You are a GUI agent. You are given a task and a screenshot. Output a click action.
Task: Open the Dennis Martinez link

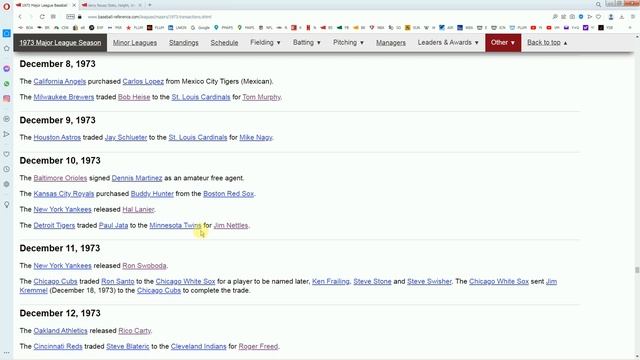click(x=137, y=178)
